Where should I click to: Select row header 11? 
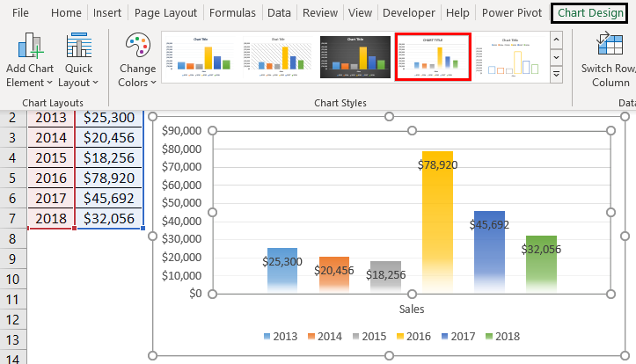click(13, 300)
